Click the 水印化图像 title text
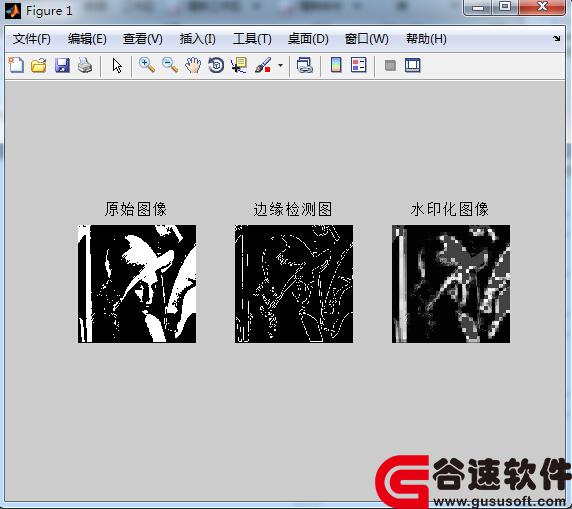Image resolution: width=572 pixels, height=509 pixels. click(449, 209)
